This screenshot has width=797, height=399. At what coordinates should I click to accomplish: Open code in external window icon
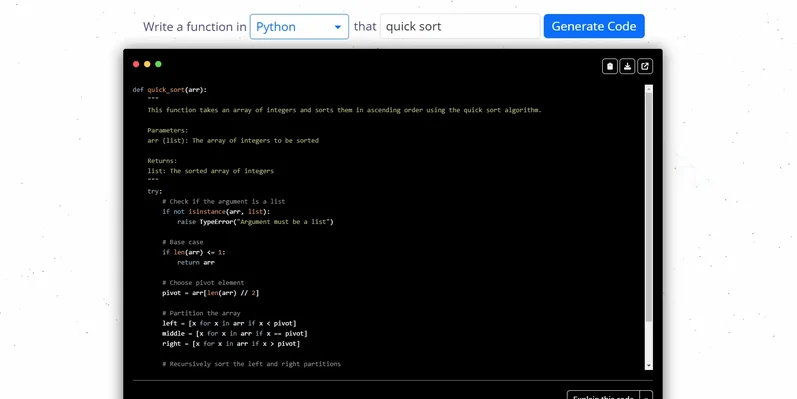coord(645,66)
